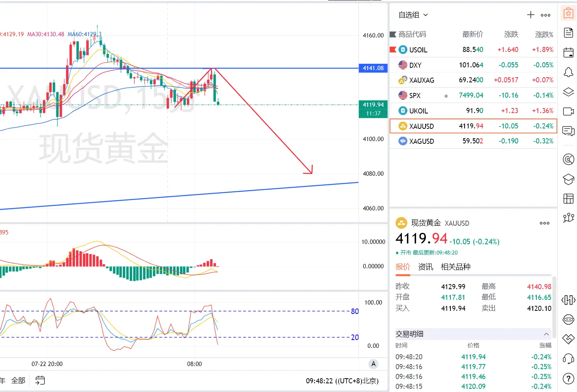The image size is (577, 392).
Task: Open the watchlist star icon in right sidebar
Action: click(568, 13)
